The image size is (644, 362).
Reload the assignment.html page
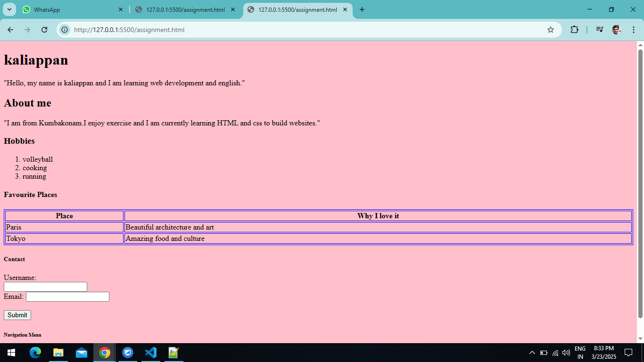point(44,29)
